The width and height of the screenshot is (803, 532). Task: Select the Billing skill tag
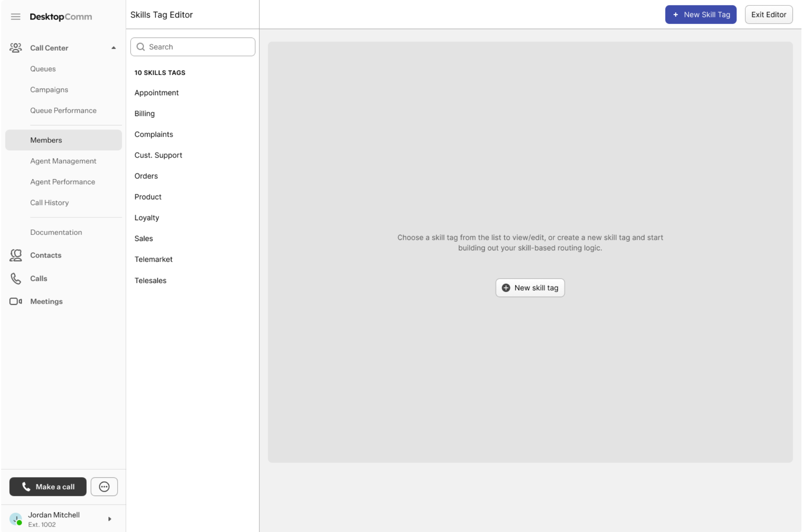tap(144, 114)
